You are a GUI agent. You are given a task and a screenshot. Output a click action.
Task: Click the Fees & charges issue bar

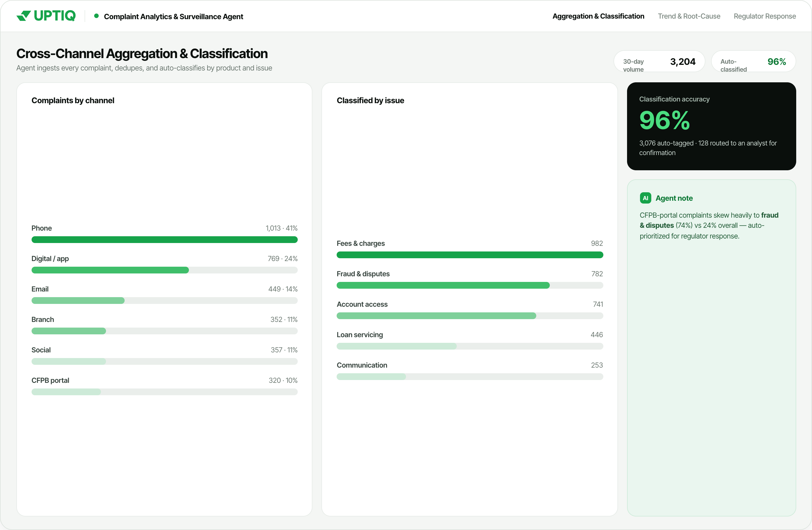(470, 255)
